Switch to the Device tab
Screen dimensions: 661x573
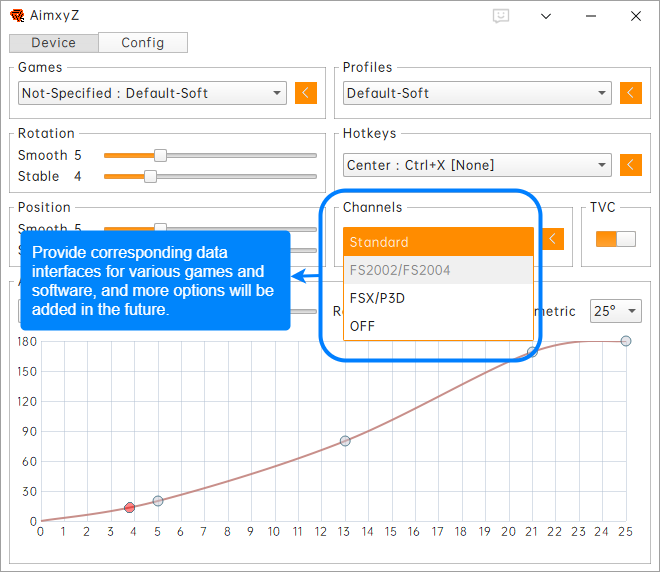coord(54,43)
